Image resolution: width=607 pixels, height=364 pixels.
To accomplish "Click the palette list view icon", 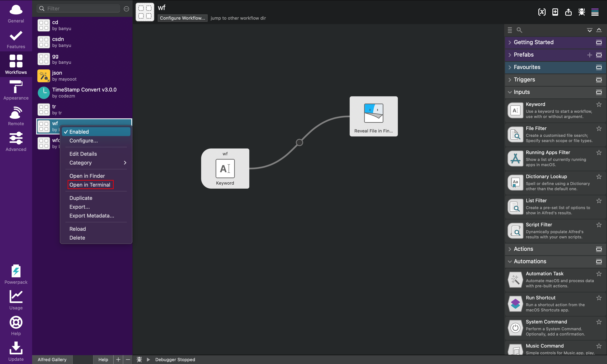I will point(510,30).
